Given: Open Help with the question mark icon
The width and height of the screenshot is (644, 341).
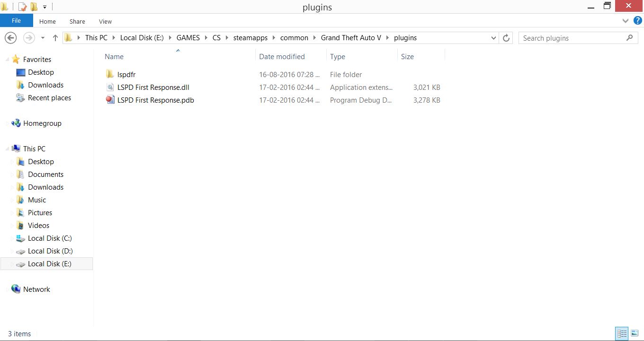Looking at the screenshot, I should coord(637,21).
